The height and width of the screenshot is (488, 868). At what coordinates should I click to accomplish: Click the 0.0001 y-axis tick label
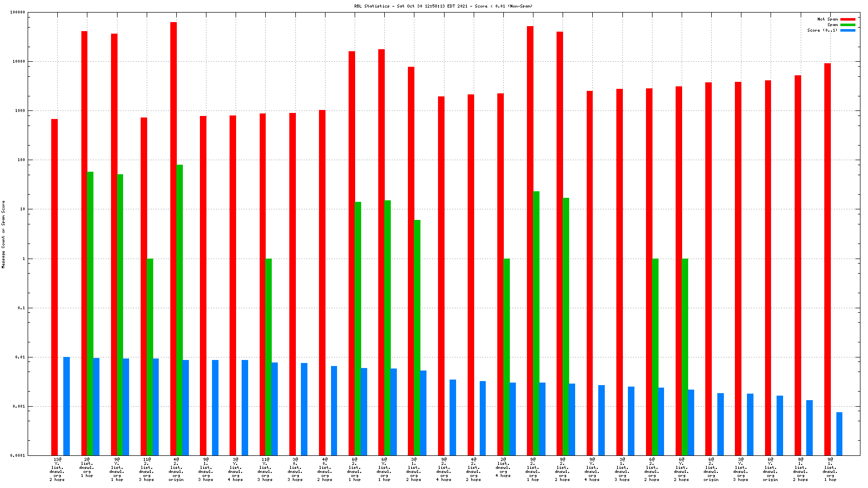(x=18, y=455)
